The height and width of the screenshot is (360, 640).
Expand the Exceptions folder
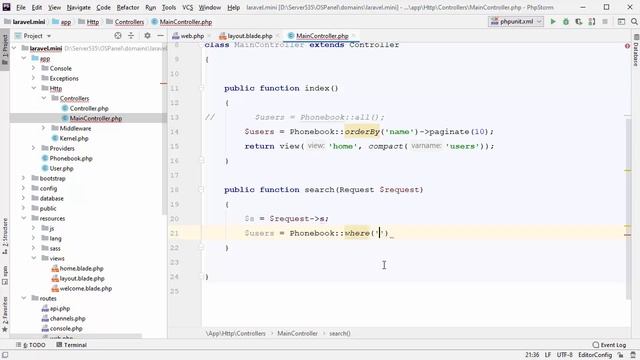[x=34, y=78]
